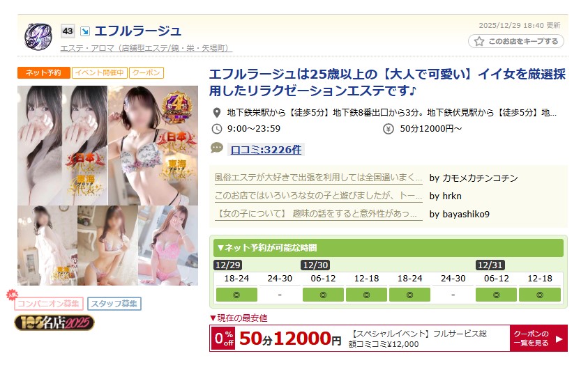This screenshot has height=365, width=588.
Task: Click the map pin location icon
Action: coord(216,112)
